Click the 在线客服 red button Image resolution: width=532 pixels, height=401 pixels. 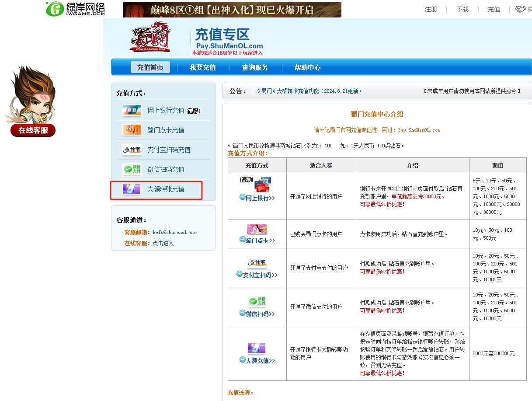point(33,130)
